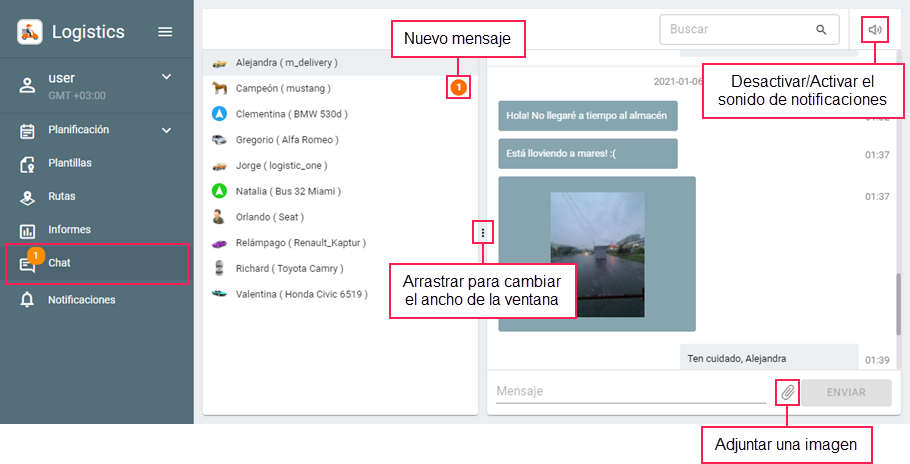Select Relámpago ( Renault_Kaptur ) chat
This screenshot has height=464, width=910.
[340, 242]
